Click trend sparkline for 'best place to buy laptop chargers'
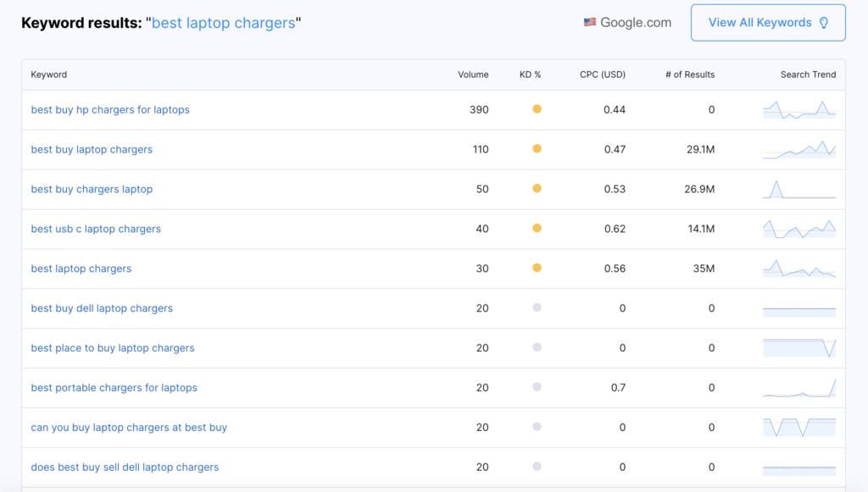 799,348
